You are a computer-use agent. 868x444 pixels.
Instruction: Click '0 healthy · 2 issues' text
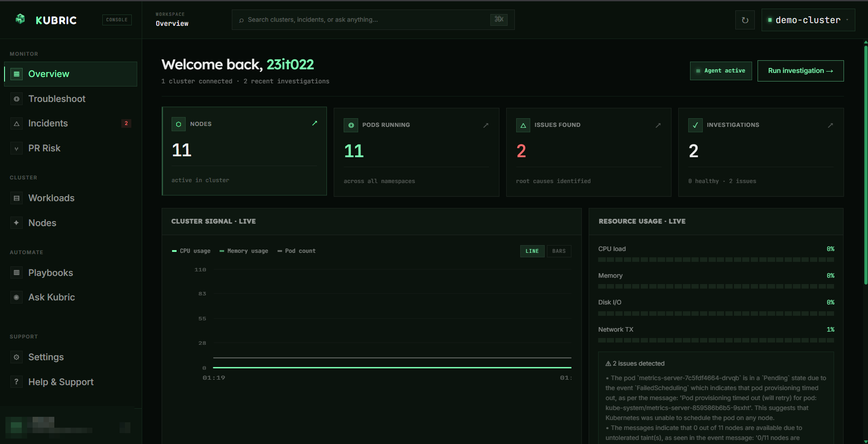coord(722,181)
